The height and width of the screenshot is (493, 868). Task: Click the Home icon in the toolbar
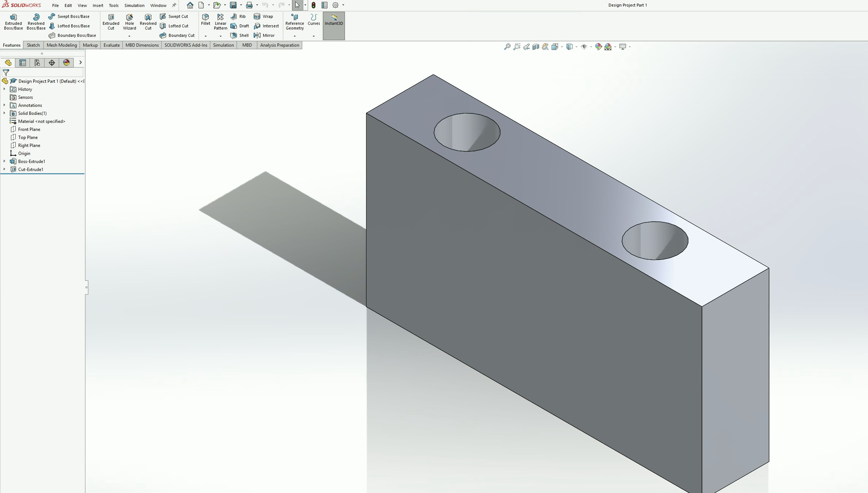point(190,5)
